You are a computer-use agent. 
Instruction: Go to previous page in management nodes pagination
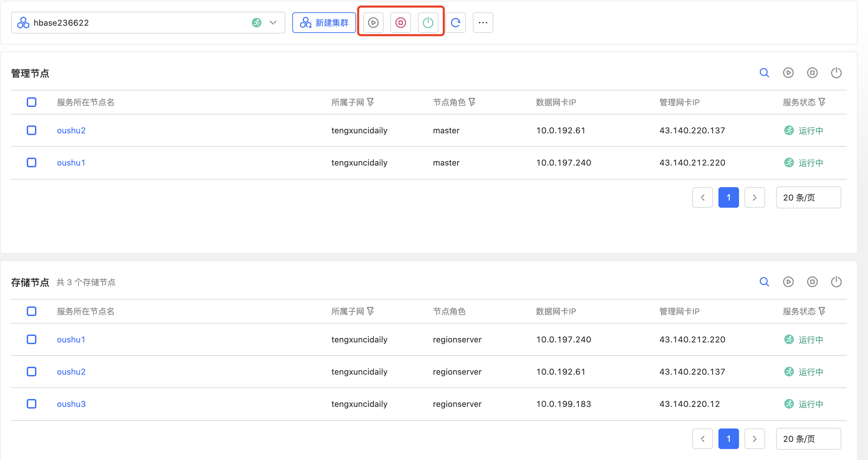703,197
